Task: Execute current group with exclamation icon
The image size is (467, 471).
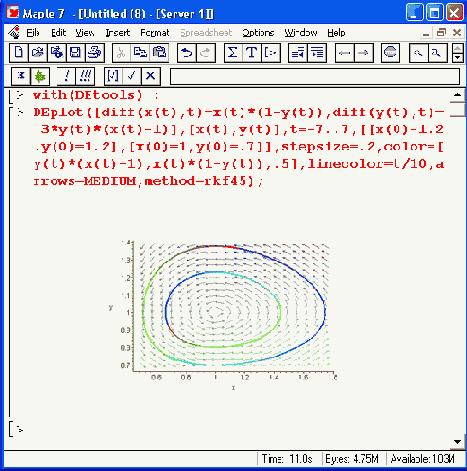Action: pos(66,76)
